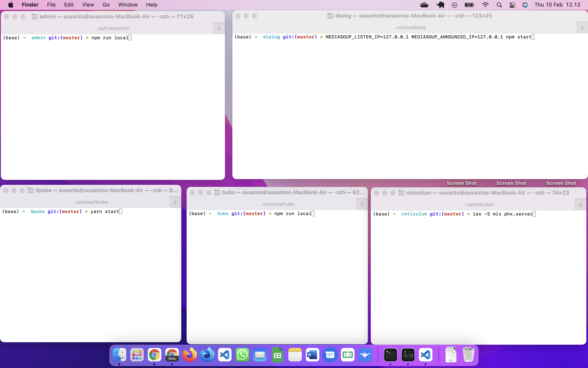Activate Siri from the menu bar
Screen dimensions: 588x368
525,5
